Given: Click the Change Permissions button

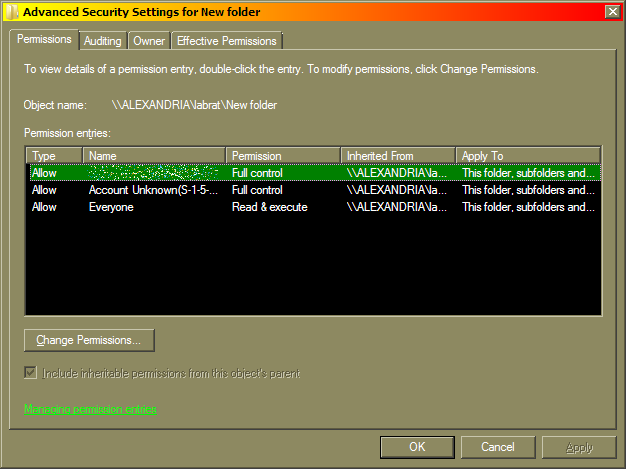Looking at the screenshot, I should click(89, 340).
